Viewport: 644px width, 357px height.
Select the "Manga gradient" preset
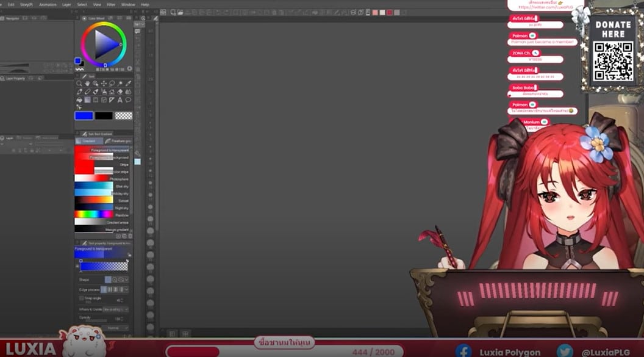102,229
